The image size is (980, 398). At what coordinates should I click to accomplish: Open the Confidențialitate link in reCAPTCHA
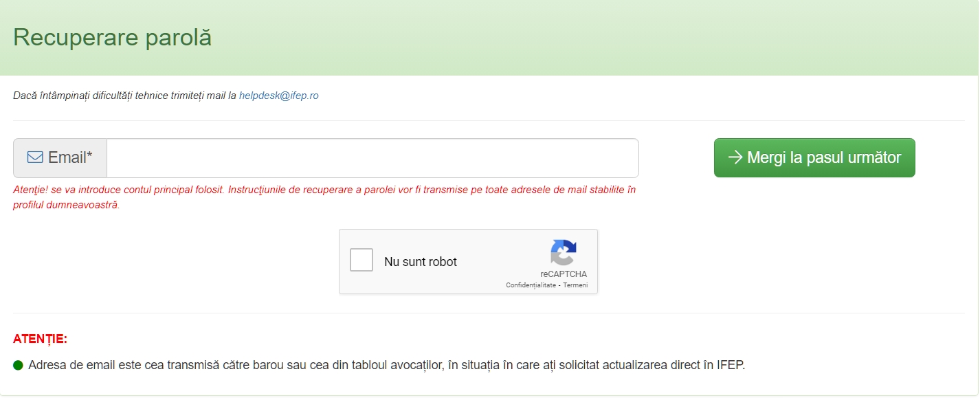click(x=531, y=285)
